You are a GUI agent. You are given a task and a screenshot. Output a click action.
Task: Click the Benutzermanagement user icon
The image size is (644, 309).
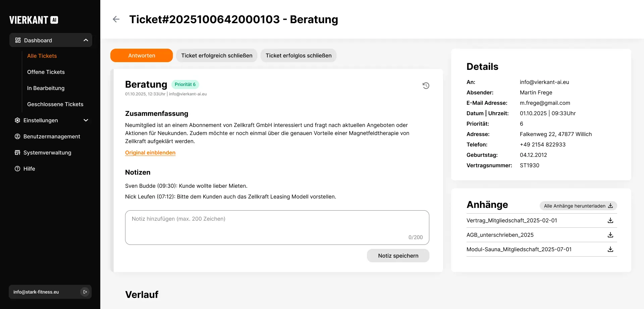[x=17, y=136]
